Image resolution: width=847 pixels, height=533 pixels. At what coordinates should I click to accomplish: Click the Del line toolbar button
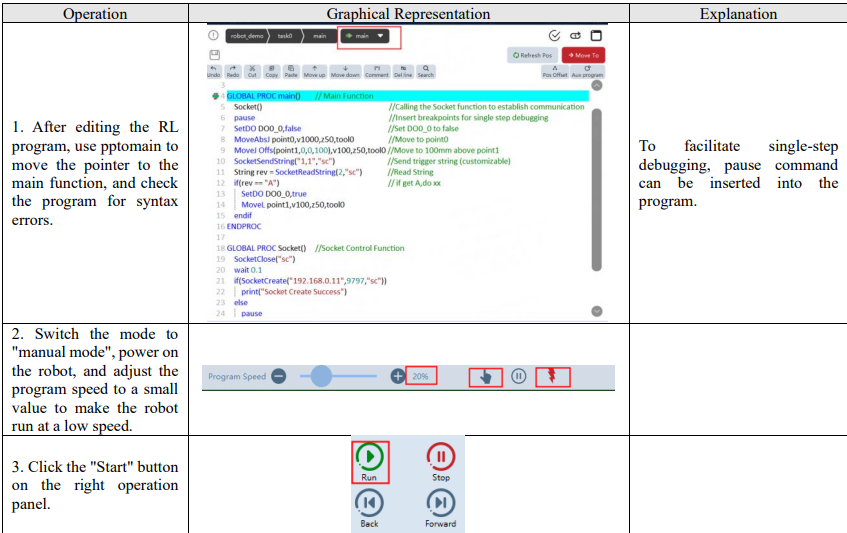403,71
